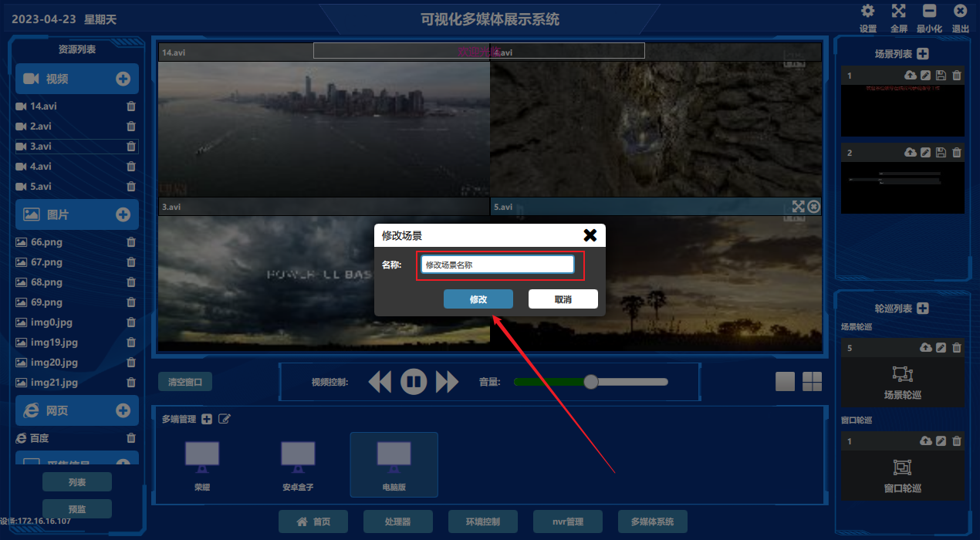Confirm with the 修改 button
The image size is (980, 540).
coord(478,299)
